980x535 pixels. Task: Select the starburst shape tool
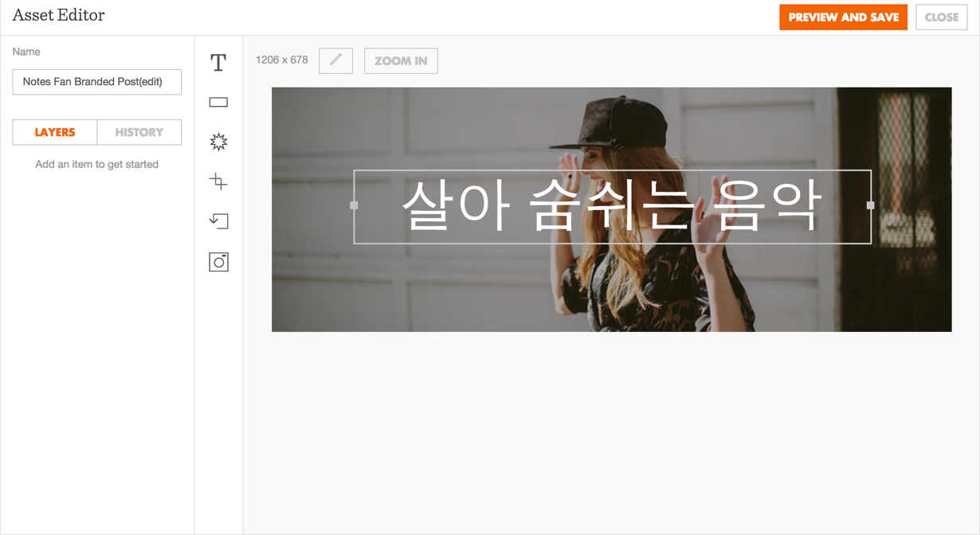point(218,142)
